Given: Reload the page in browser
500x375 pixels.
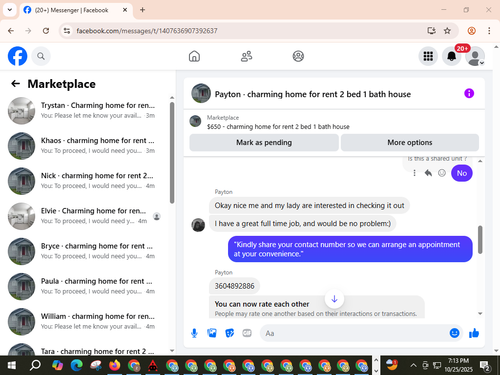Looking at the screenshot, I should [46, 31].
